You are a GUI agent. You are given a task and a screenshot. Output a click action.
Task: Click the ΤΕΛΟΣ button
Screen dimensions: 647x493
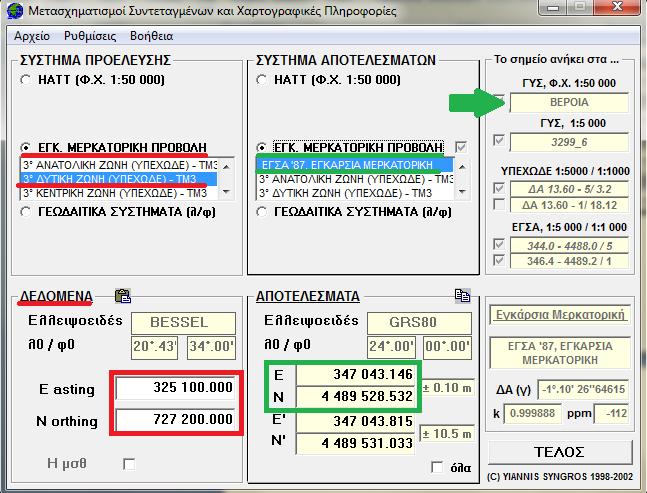pos(560,452)
